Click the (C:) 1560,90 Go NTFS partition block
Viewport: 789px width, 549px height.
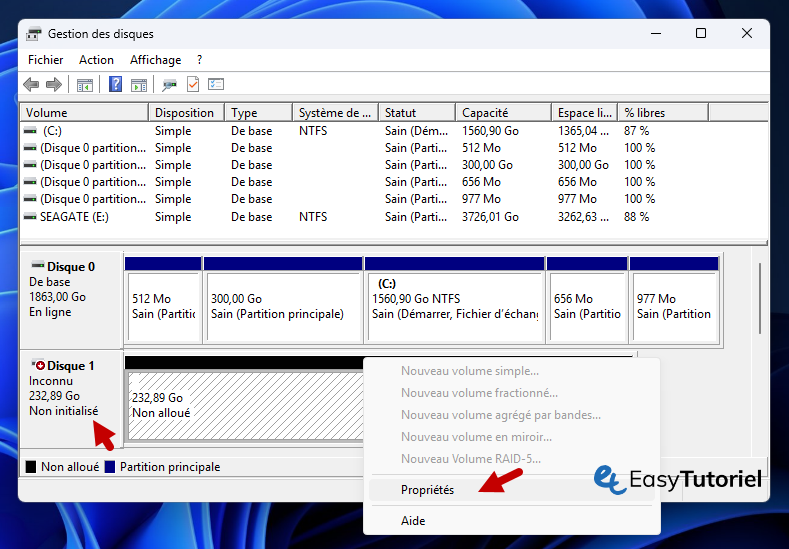tap(455, 306)
